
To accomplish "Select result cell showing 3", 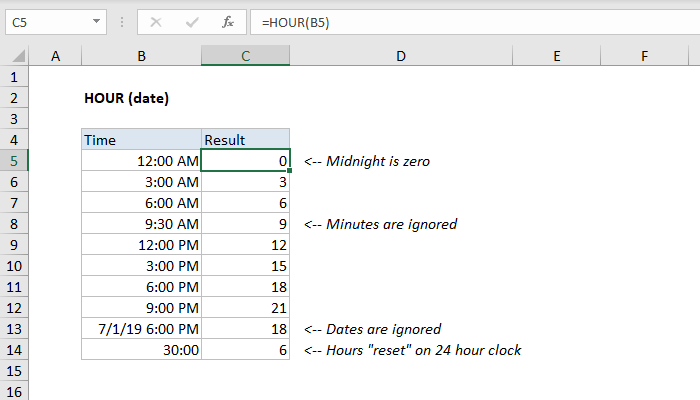I will (x=246, y=182).
